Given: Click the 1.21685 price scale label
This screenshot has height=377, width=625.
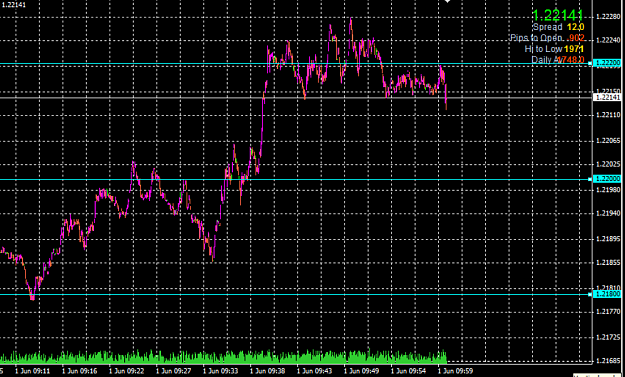Looking at the screenshot, I should coord(608,361).
